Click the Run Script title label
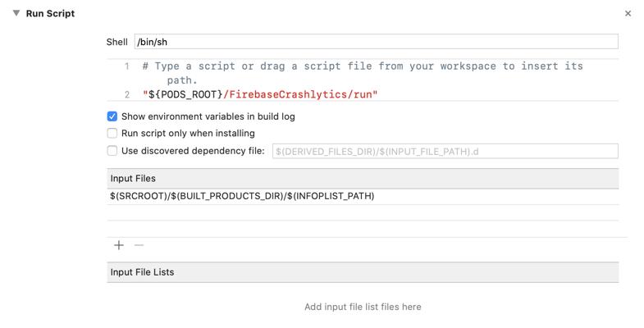This screenshot has width=644, height=328. 50,13
